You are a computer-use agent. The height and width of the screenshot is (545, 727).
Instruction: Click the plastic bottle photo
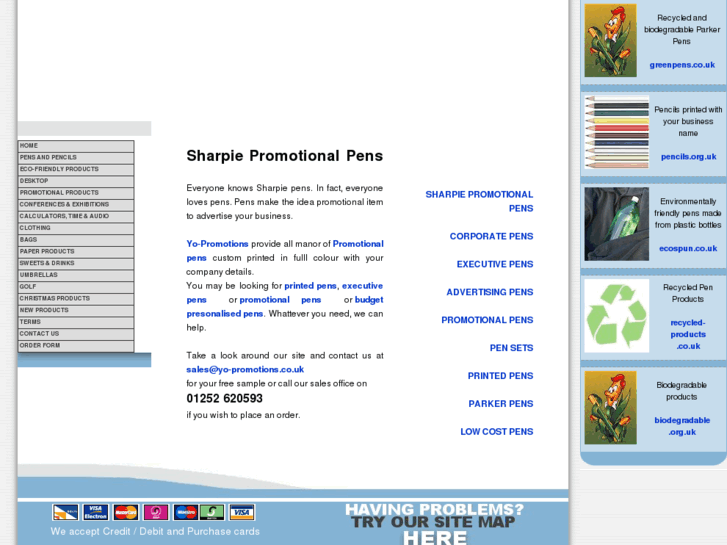point(617,224)
